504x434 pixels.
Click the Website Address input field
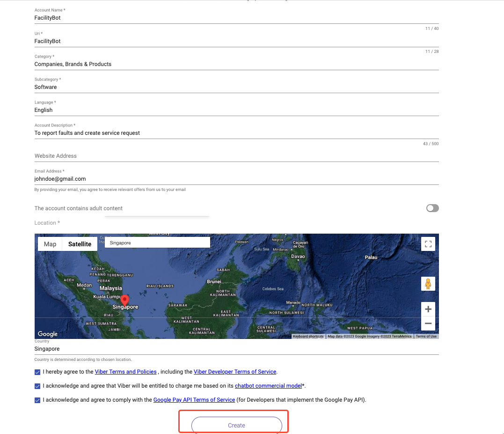(236, 156)
